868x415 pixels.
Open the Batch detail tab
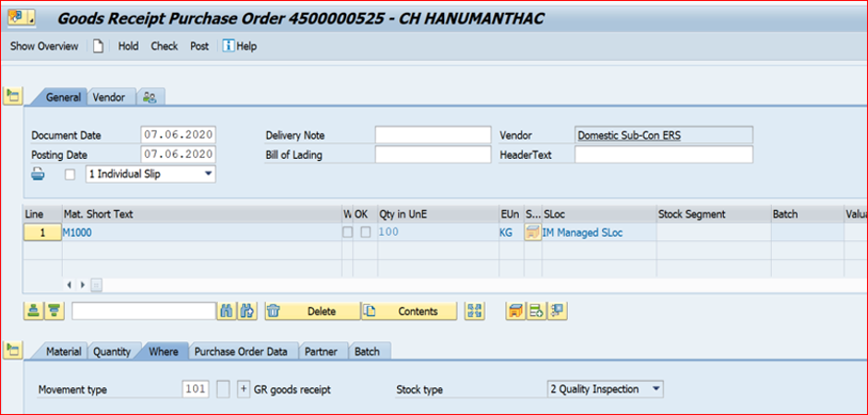367,351
